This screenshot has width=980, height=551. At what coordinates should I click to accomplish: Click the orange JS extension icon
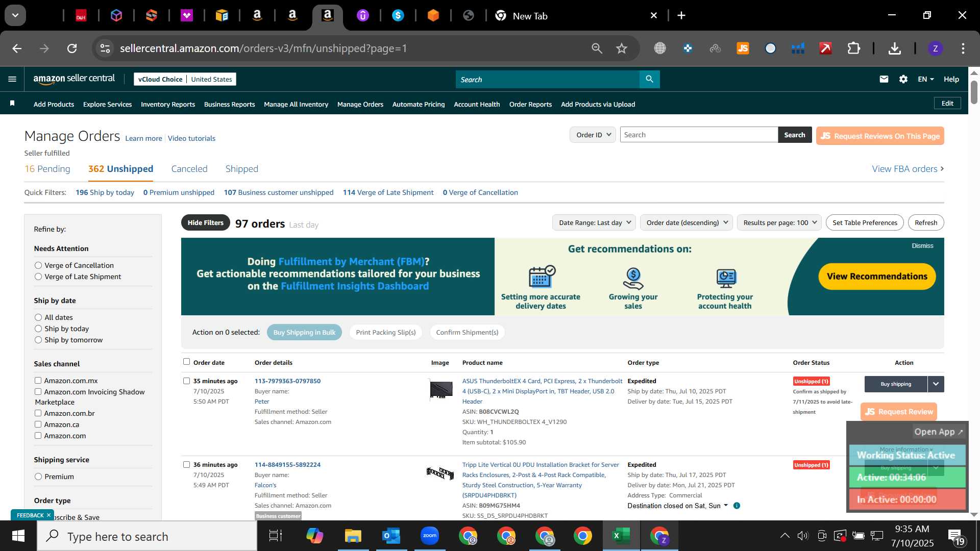(743, 48)
